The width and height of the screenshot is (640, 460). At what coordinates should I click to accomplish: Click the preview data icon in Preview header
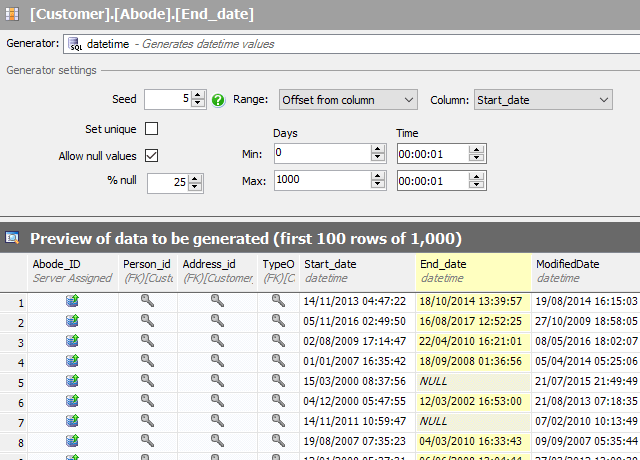[x=12, y=238]
